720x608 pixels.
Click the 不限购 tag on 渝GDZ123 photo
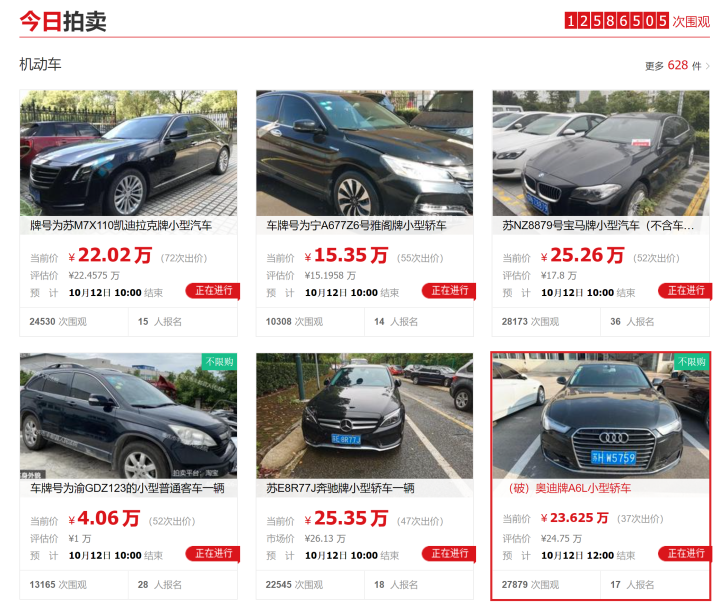tap(219, 362)
